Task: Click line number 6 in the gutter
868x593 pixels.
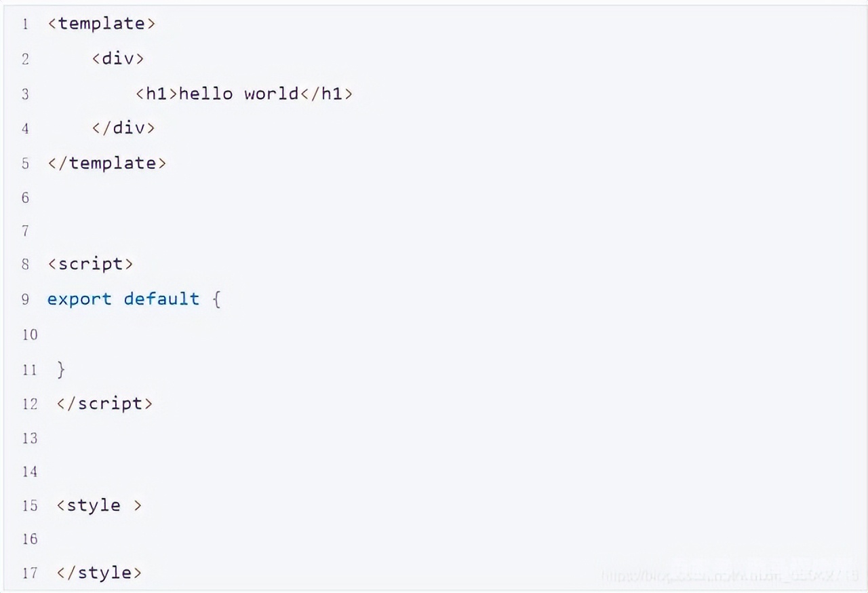Action: pyautogui.click(x=25, y=197)
